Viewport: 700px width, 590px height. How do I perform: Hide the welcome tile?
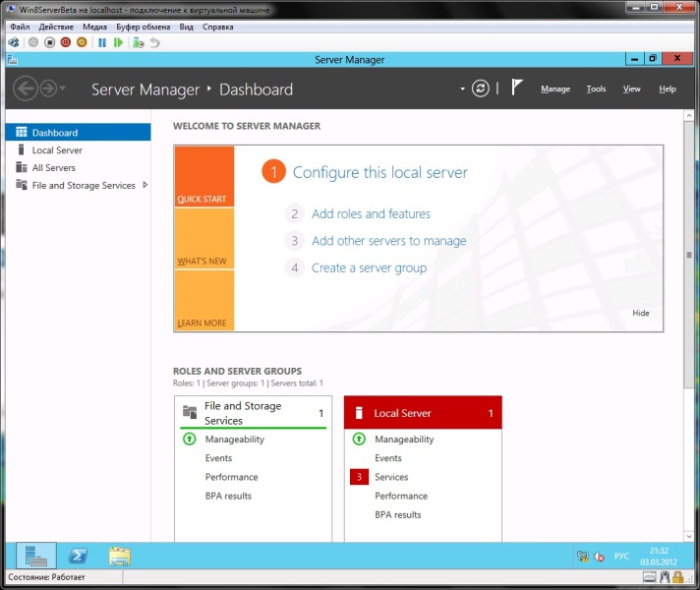click(640, 314)
